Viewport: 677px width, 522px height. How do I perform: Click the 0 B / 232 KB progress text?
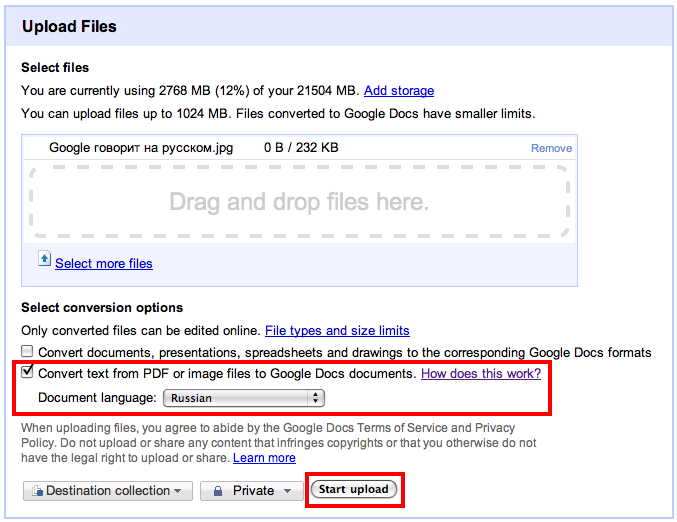tap(301, 148)
